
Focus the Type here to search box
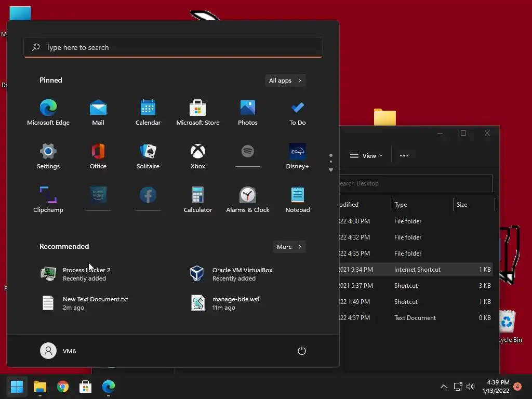click(x=173, y=47)
